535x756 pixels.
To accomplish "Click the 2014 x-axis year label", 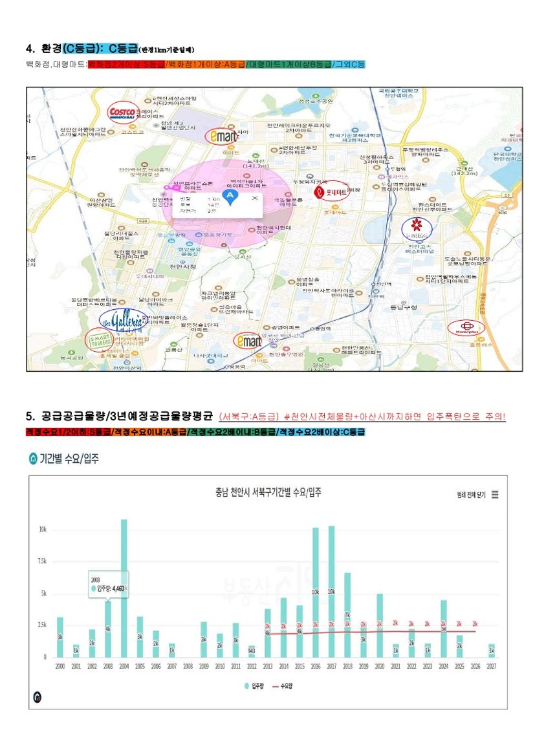I will point(283,666).
